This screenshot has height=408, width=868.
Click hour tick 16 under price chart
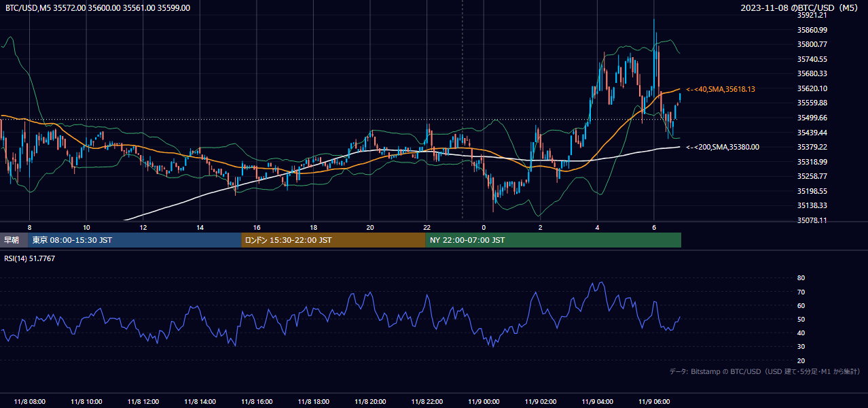257,227
